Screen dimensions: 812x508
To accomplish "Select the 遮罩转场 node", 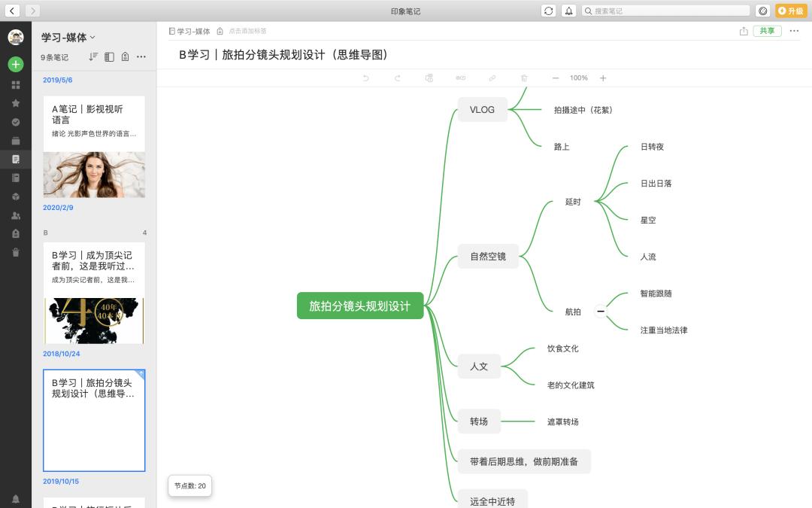I will pyautogui.click(x=562, y=421).
